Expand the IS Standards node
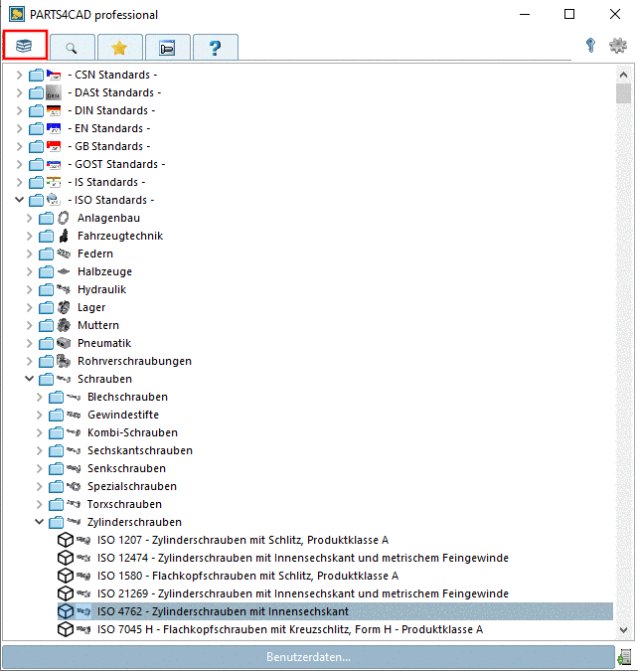The image size is (638, 672). click(19, 183)
